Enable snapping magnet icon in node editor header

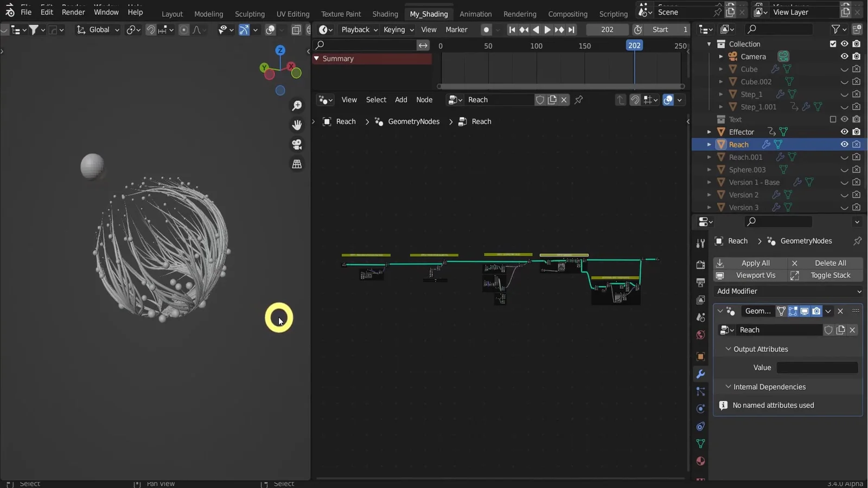635,100
